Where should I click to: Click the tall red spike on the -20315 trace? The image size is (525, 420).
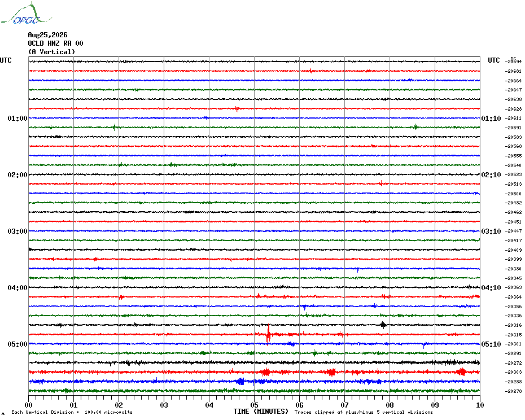tap(268, 334)
